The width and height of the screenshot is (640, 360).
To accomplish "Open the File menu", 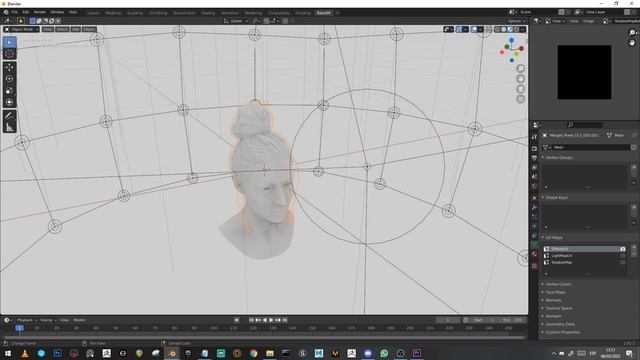I will click(15, 12).
